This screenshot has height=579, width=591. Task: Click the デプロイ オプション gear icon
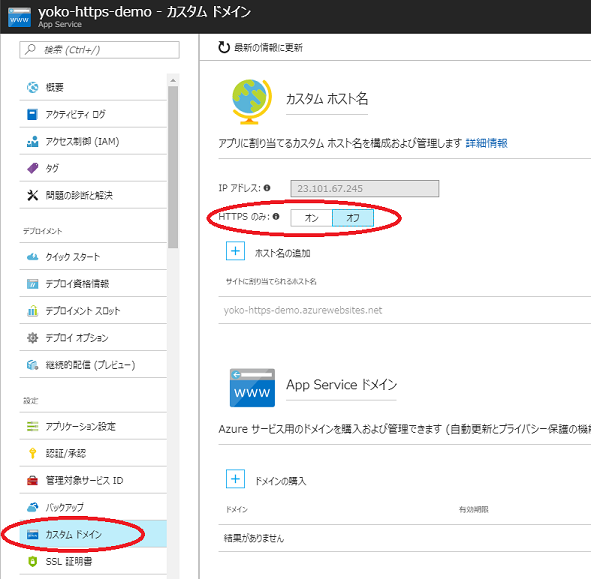(x=32, y=338)
